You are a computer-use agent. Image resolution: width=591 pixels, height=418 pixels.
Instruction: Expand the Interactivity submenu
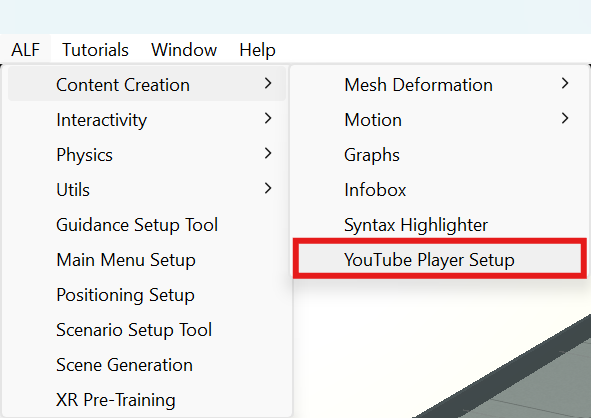pyautogui.click(x=147, y=119)
